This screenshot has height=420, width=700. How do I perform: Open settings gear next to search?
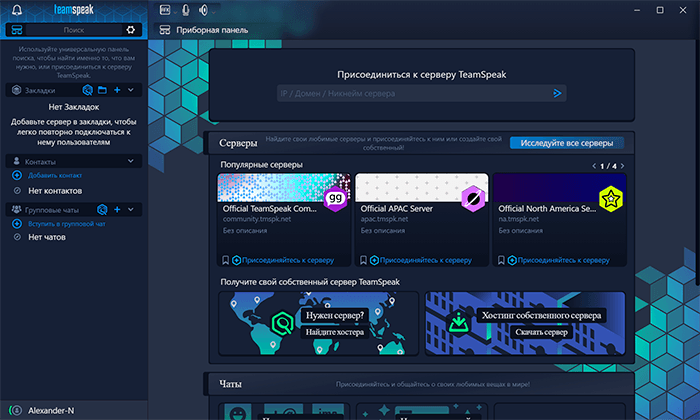tap(130, 30)
